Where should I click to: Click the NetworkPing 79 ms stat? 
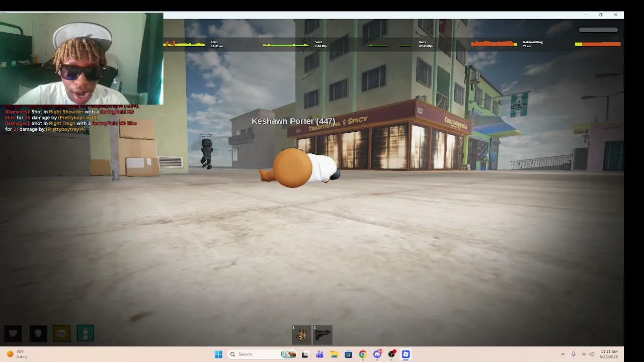click(533, 44)
